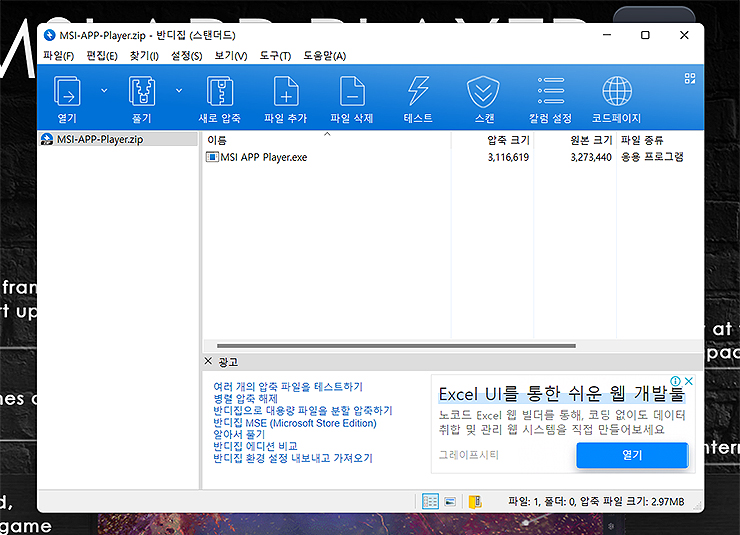Click the ad info (i) icon
Screen dimensions: 740x535
pos(675,381)
